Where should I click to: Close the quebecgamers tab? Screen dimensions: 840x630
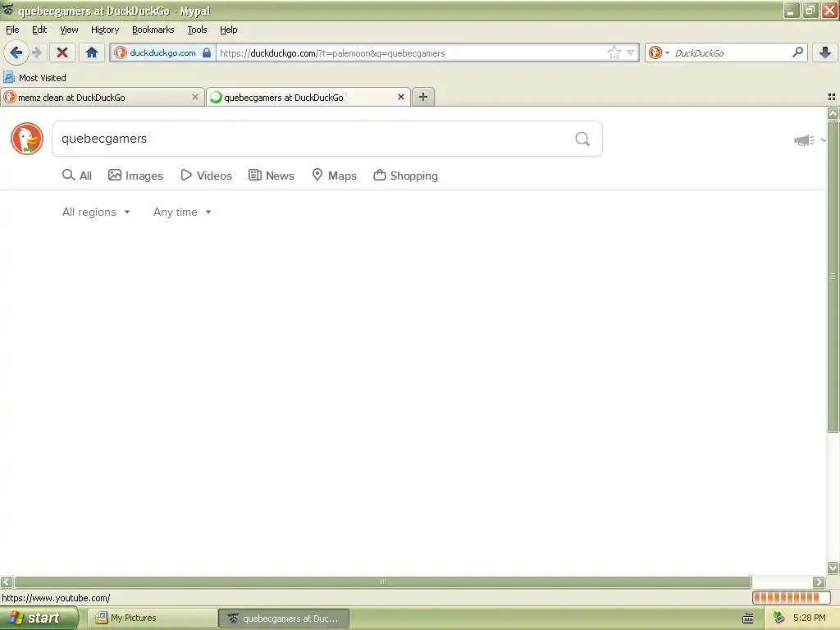[400, 97]
